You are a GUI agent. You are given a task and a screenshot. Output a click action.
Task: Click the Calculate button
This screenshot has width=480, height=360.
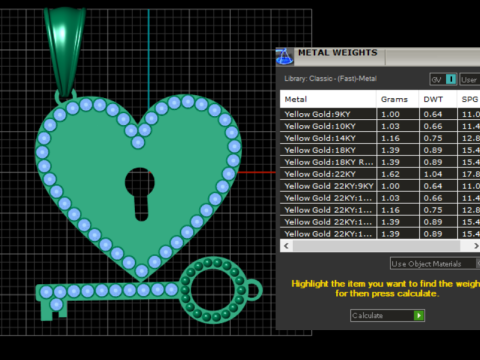point(387,315)
